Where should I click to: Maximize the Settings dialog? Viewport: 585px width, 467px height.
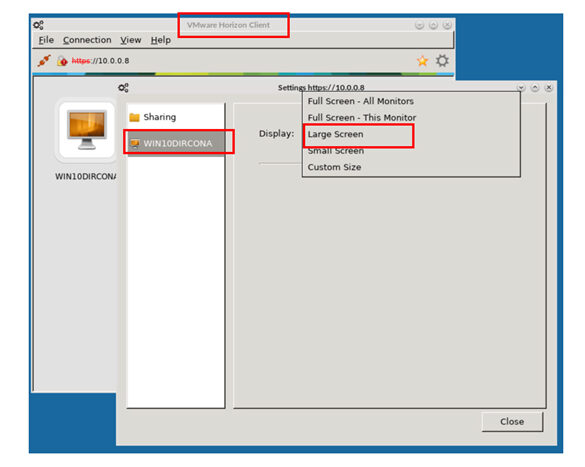click(535, 88)
